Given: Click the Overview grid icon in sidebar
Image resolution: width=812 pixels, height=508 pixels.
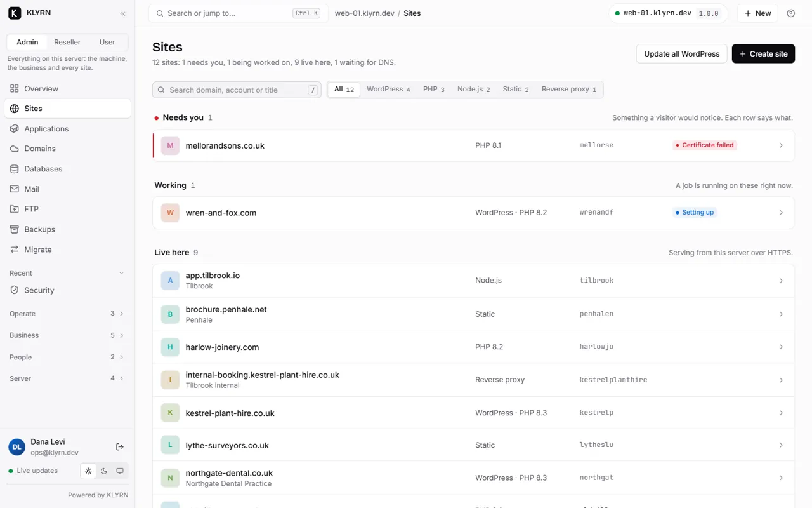Looking at the screenshot, I should [15, 89].
